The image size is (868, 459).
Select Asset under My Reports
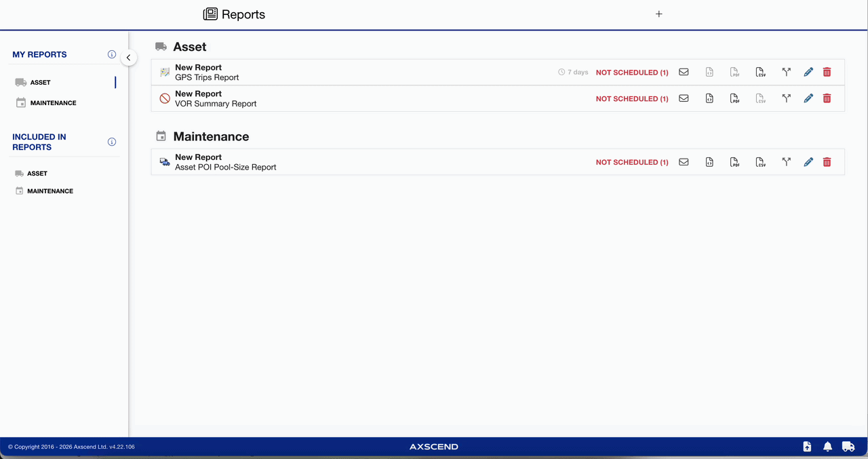[40, 83]
